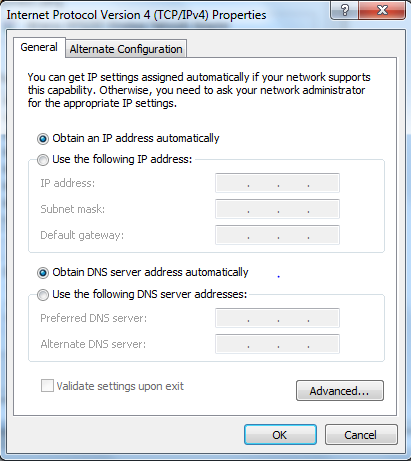
Task: Select Obtain DNS server address automatically
Action: (x=43, y=273)
